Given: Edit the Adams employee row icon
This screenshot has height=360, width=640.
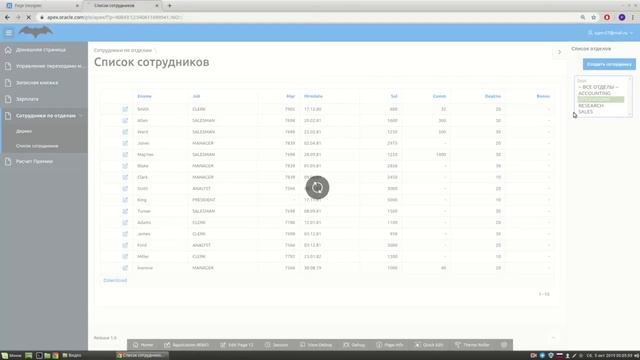Looking at the screenshot, I should point(125,222).
